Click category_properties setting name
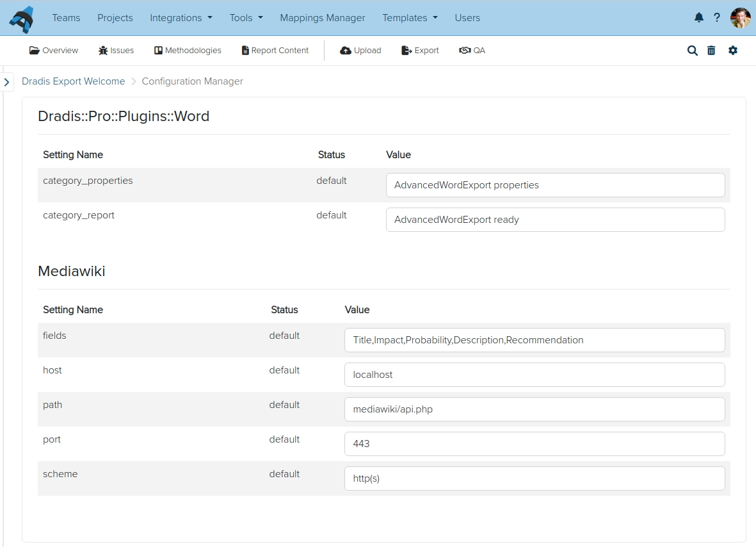Viewport: 756px width, 547px height. click(x=88, y=181)
